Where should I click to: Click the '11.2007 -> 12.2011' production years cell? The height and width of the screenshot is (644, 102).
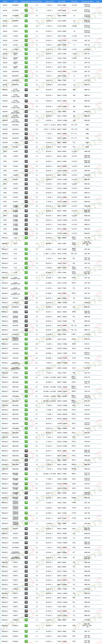[49, 254]
